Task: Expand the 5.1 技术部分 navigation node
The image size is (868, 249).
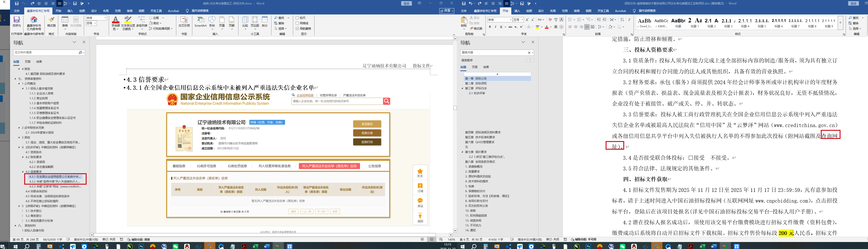Action: (x=23, y=211)
